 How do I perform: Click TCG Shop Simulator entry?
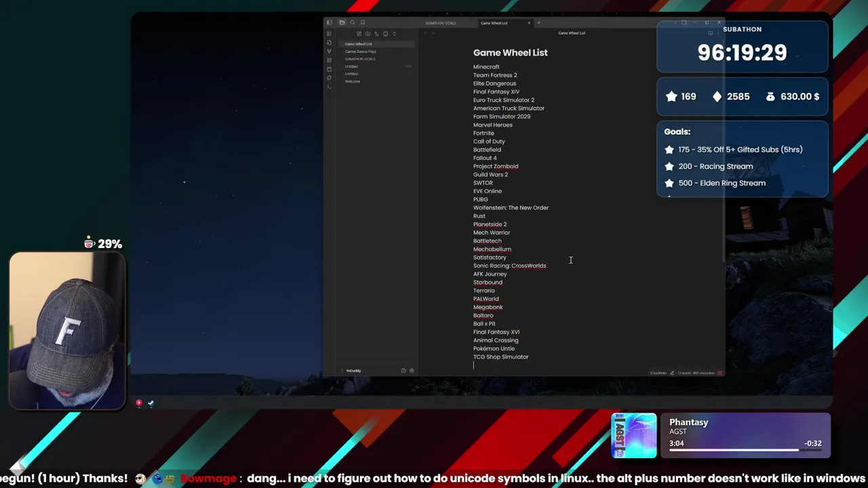500,357
